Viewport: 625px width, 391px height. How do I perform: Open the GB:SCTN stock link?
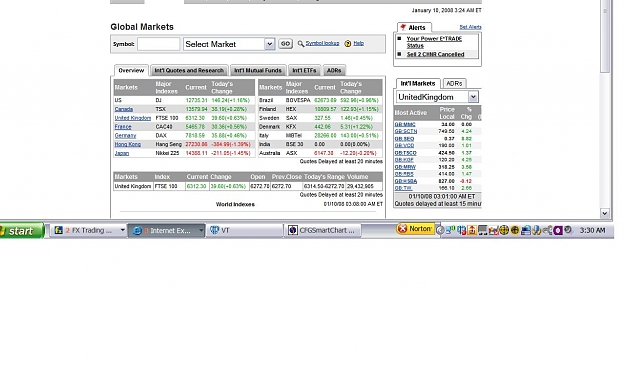(x=406, y=131)
